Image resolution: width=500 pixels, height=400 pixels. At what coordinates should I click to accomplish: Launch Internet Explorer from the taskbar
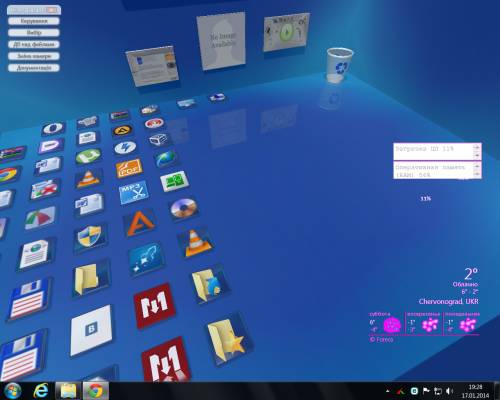pyautogui.click(x=41, y=391)
